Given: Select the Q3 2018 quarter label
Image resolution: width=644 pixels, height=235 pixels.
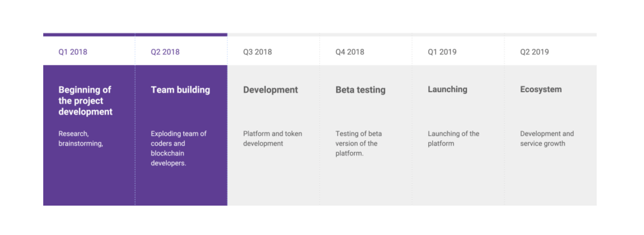Looking at the screenshot, I should tap(257, 52).
